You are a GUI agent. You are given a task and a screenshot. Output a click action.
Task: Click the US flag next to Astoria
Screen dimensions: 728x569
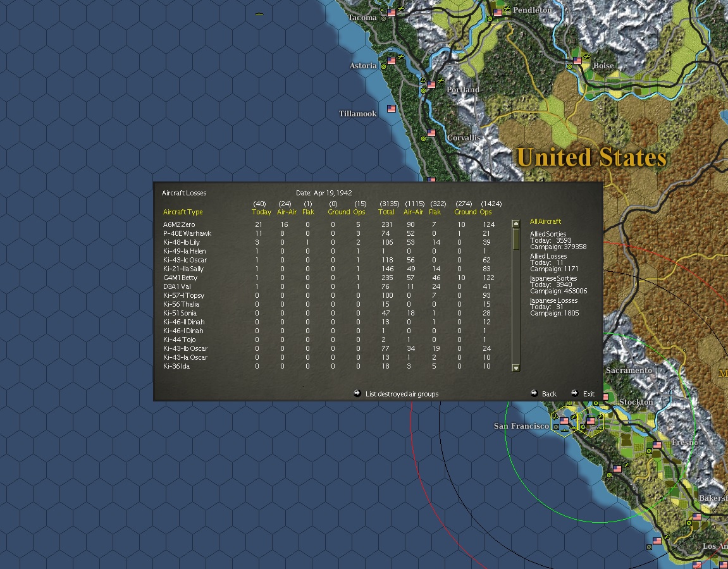click(392, 60)
